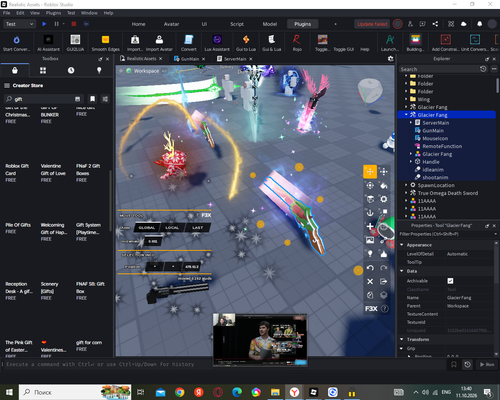Open Explorer search history icon
The width and height of the screenshot is (500, 400).
pyautogui.click(x=483, y=69)
